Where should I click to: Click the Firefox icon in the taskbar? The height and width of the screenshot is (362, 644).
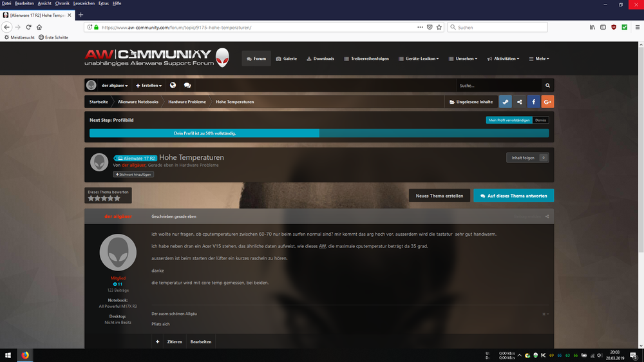[26, 355]
